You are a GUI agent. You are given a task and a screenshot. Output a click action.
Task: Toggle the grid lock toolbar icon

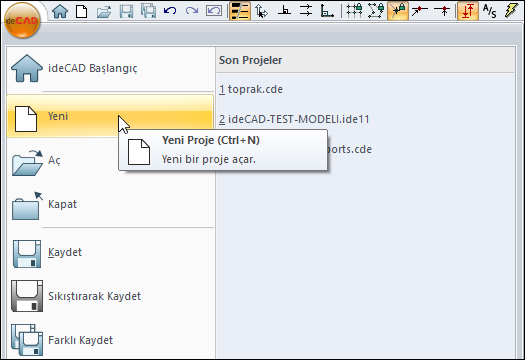[354, 11]
